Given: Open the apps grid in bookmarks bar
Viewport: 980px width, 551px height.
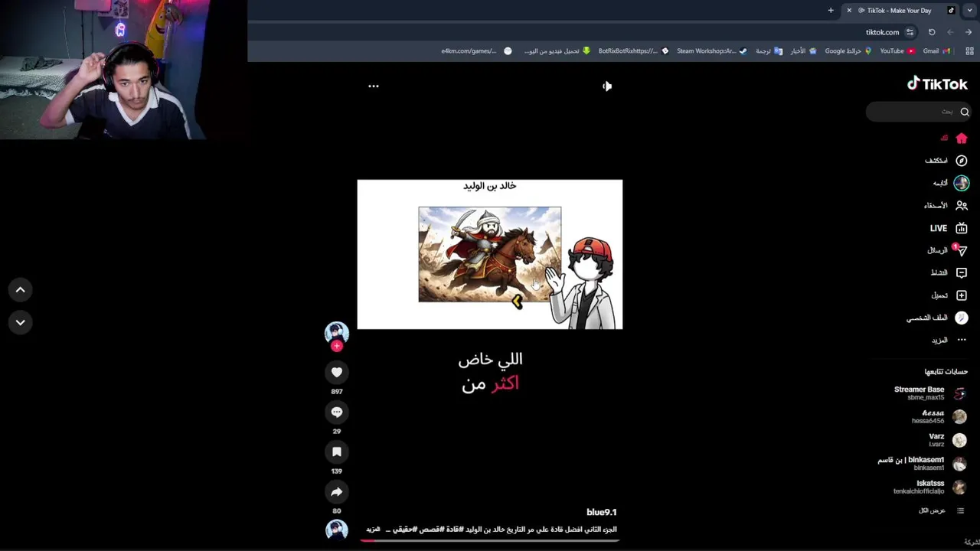Looking at the screenshot, I should click(969, 51).
